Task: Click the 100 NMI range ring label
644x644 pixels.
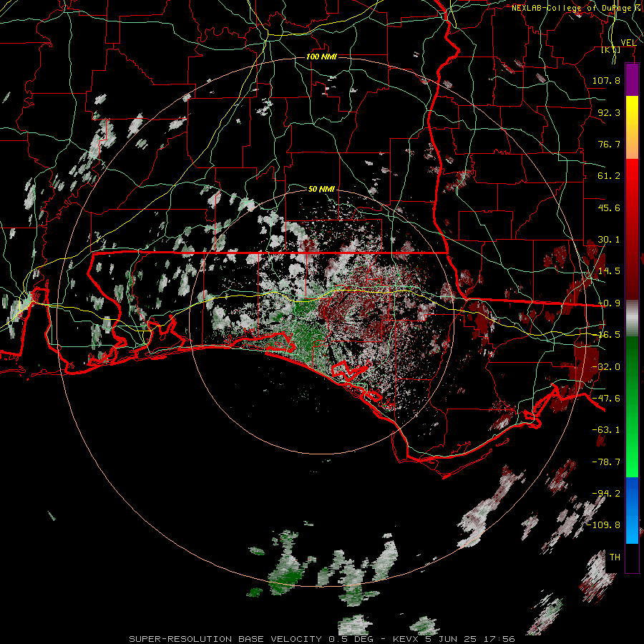Action: point(321,57)
